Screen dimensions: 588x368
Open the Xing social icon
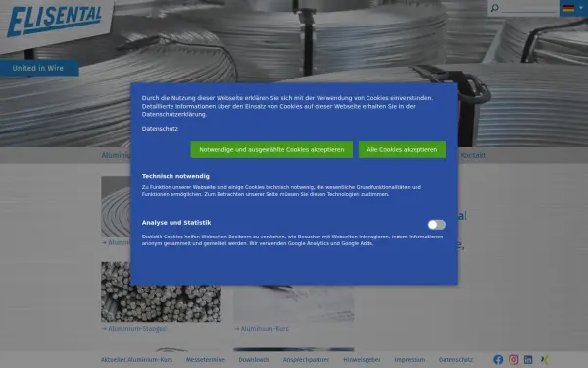544,360
